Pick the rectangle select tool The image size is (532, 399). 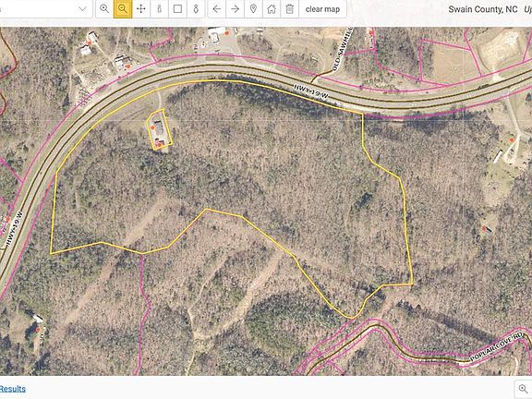[177, 9]
